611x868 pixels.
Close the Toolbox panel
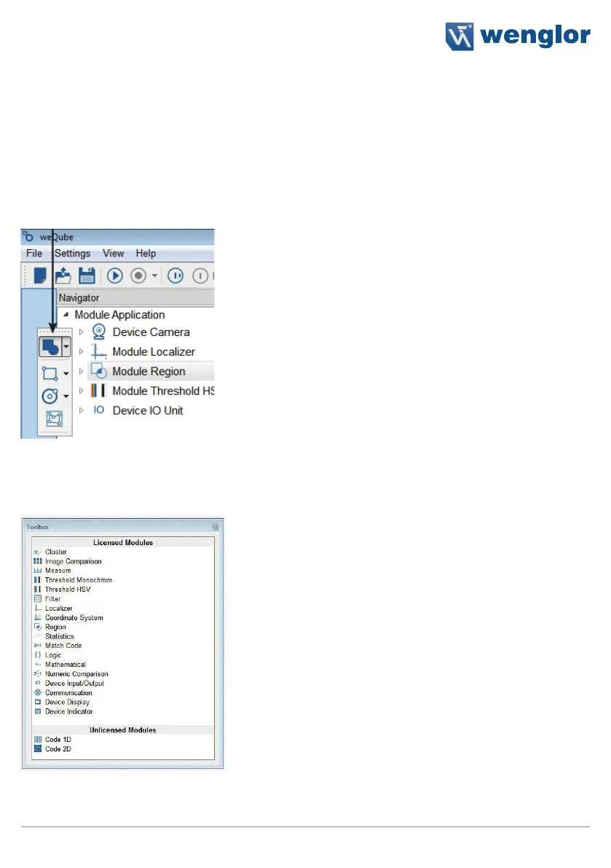215,527
